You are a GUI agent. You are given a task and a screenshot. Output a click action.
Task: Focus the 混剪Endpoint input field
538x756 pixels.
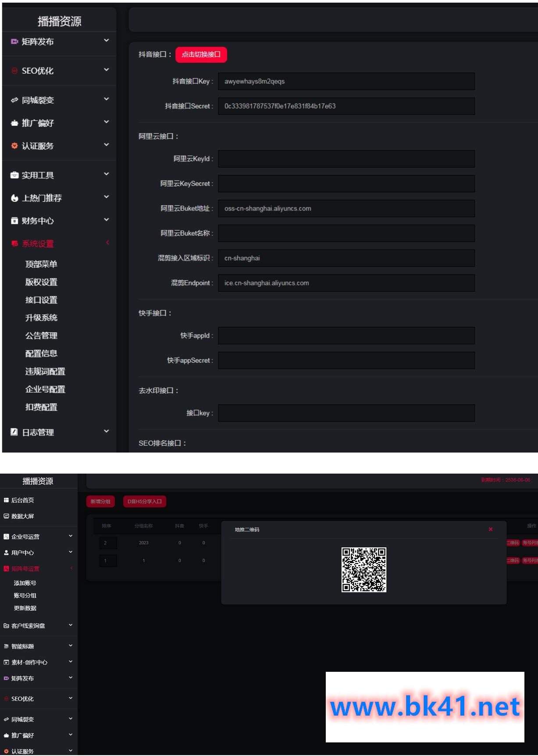[346, 283]
